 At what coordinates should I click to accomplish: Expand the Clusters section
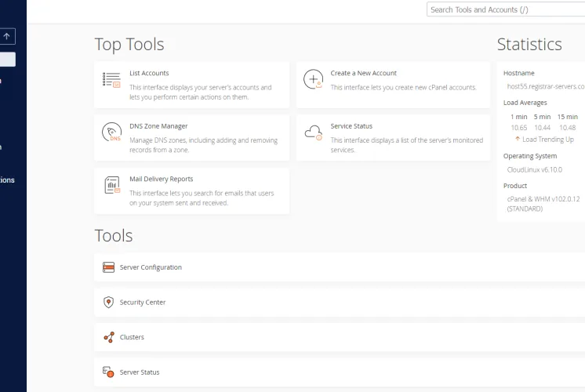[x=340, y=337]
